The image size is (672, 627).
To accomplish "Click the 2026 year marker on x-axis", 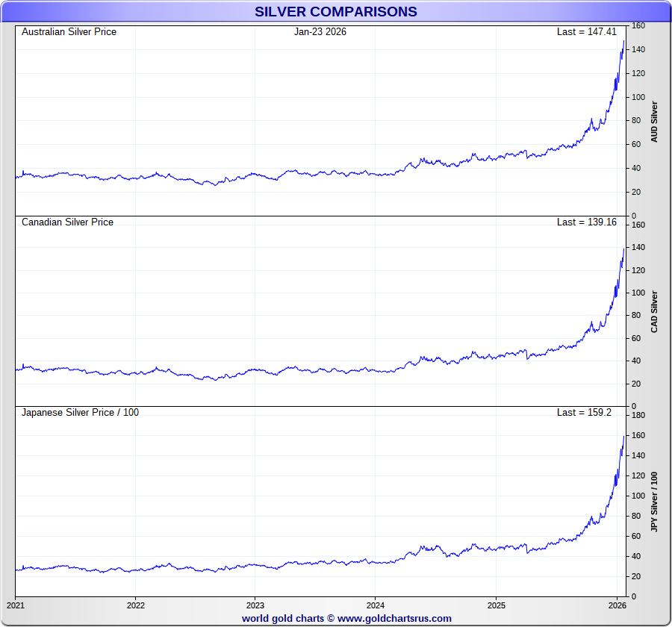I will click(616, 605).
